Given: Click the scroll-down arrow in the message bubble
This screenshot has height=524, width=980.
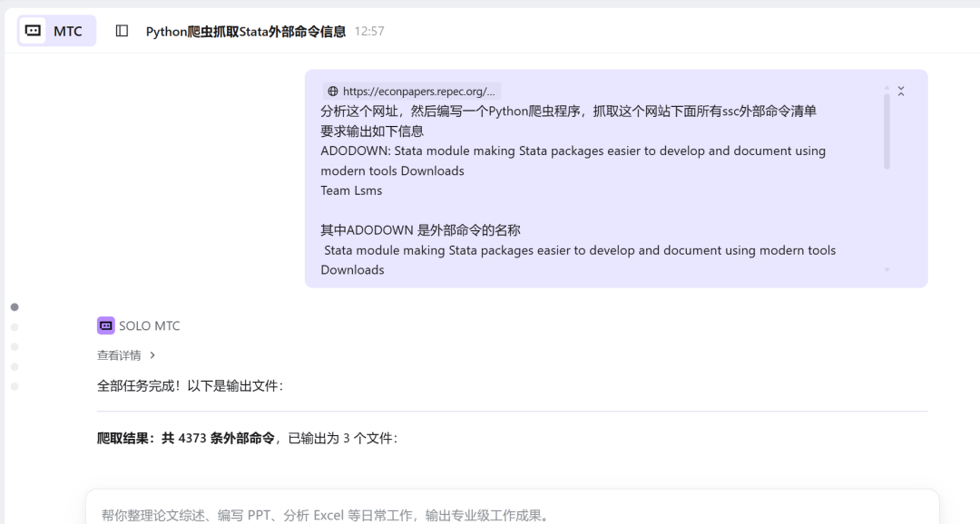Looking at the screenshot, I should pos(887,269).
